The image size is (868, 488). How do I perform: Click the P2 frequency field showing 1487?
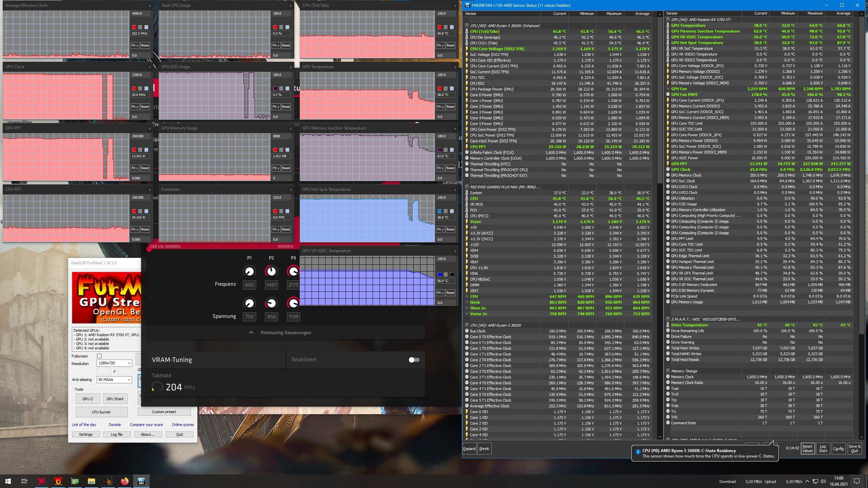(271, 285)
